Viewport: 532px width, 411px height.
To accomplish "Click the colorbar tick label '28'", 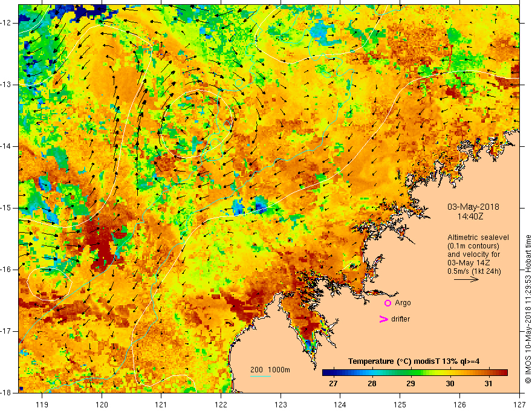I will click(372, 384).
